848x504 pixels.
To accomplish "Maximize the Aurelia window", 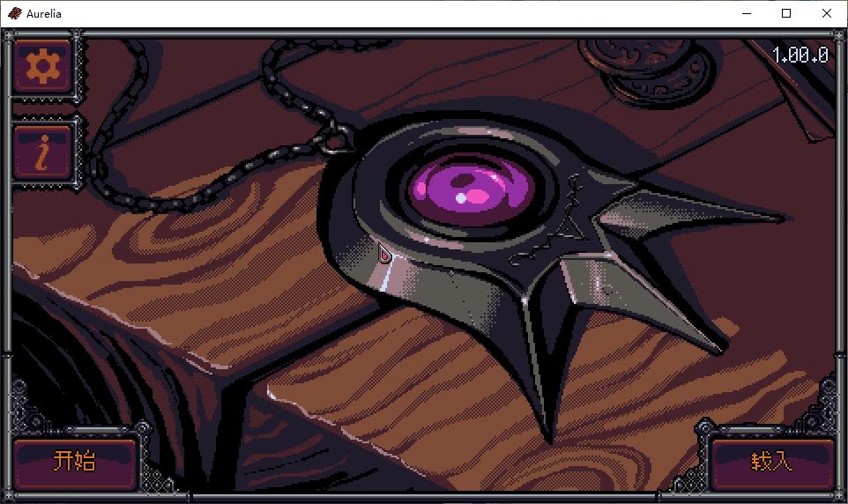I will coord(786,13).
